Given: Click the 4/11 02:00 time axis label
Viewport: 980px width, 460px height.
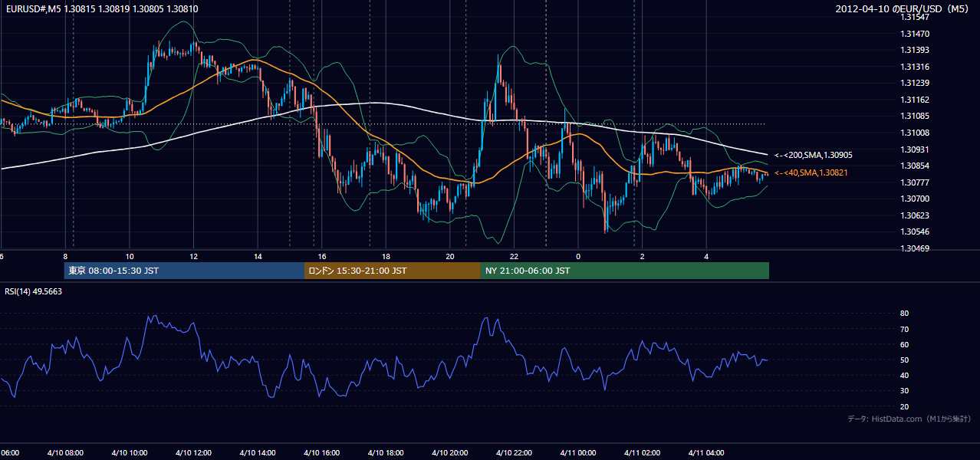Looking at the screenshot, I should tap(642, 452).
